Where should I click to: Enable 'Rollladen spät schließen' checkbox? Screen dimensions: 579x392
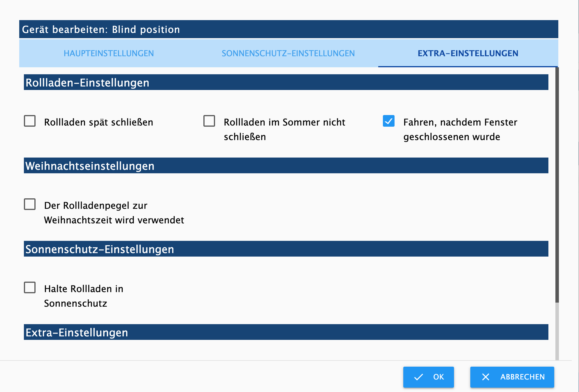[x=30, y=121]
